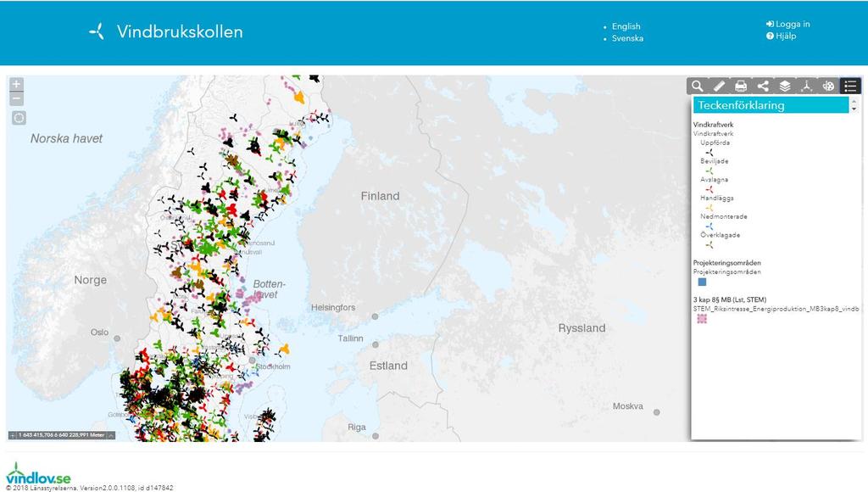
Task: Open the print map tool
Action: point(741,86)
